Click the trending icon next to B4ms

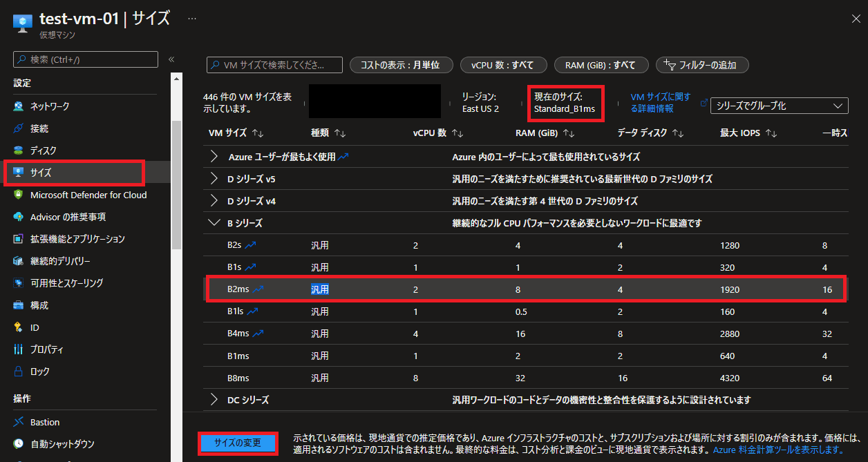[x=258, y=334]
